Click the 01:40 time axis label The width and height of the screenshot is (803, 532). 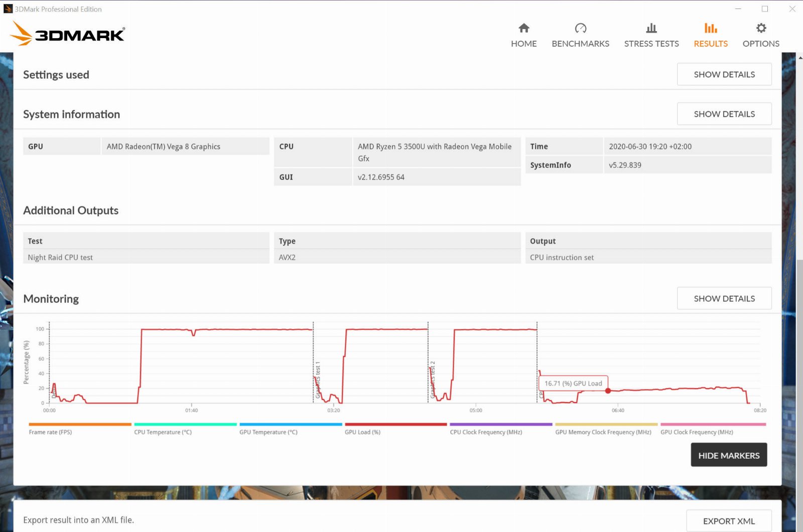(191, 410)
